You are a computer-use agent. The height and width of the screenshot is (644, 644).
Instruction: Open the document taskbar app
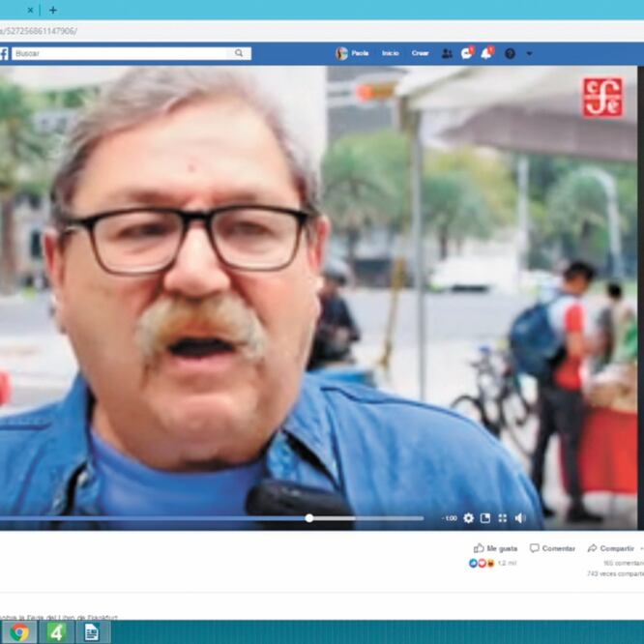coord(92,632)
